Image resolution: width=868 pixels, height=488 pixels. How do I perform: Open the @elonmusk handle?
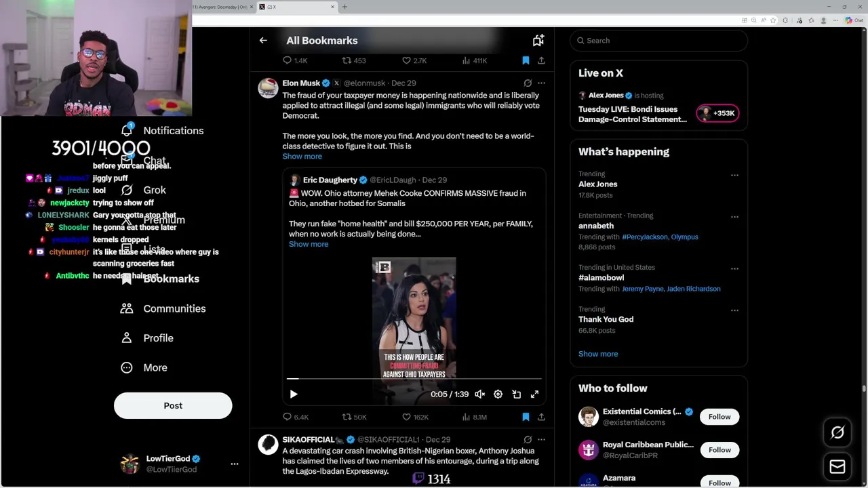[x=364, y=83]
